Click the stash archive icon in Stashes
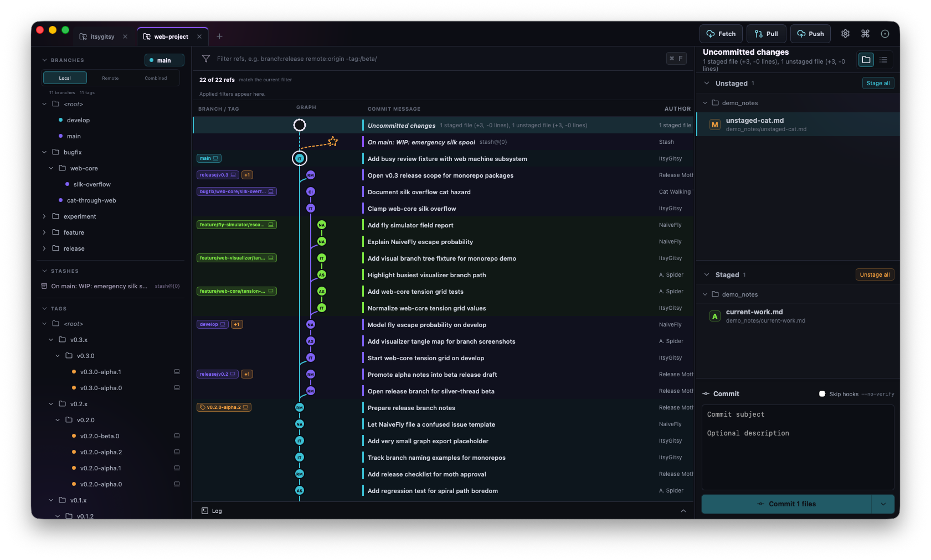 44,286
